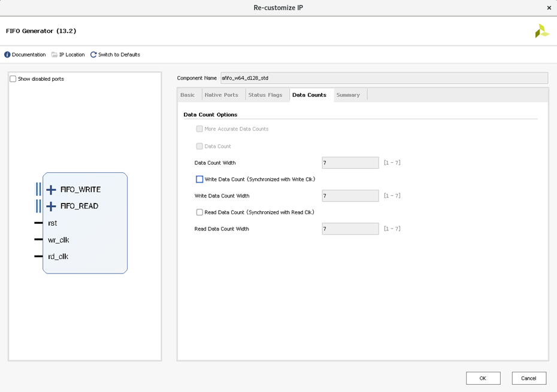557x392 pixels.
Task: Enable Read Data Count checkbox
Action: tap(199, 212)
